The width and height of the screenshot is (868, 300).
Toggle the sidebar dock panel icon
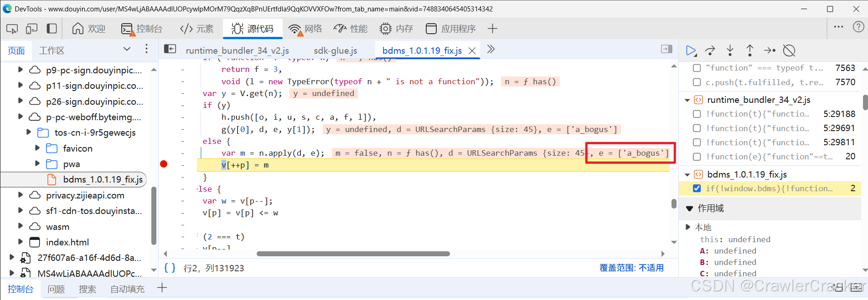[52, 29]
